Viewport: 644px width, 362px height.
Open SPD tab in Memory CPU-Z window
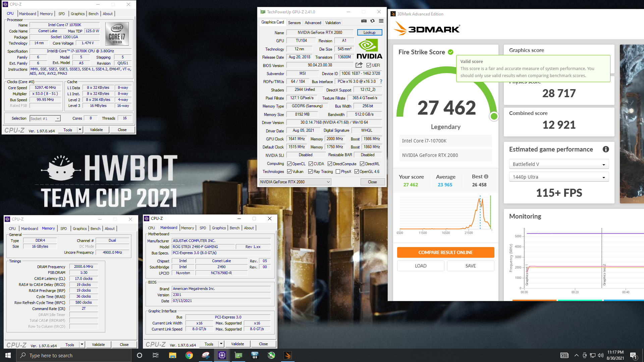pyautogui.click(x=63, y=229)
